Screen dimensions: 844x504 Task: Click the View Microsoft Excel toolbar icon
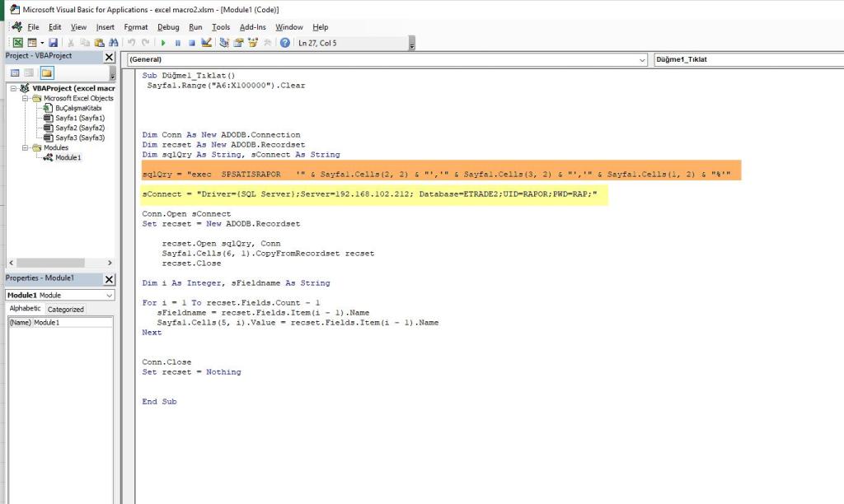pyautogui.click(x=17, y=43)
